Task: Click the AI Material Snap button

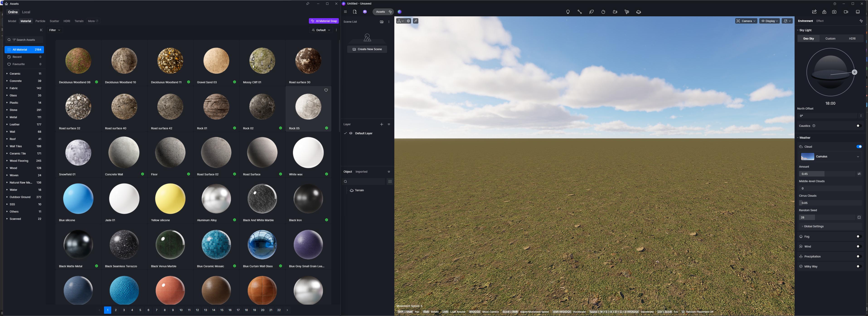Action: [x=324, y=21]
